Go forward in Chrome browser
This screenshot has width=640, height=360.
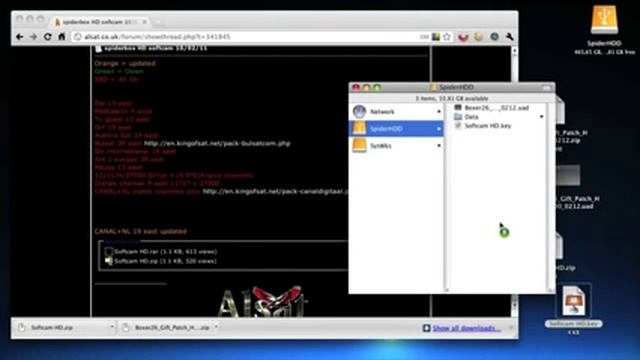33,37
